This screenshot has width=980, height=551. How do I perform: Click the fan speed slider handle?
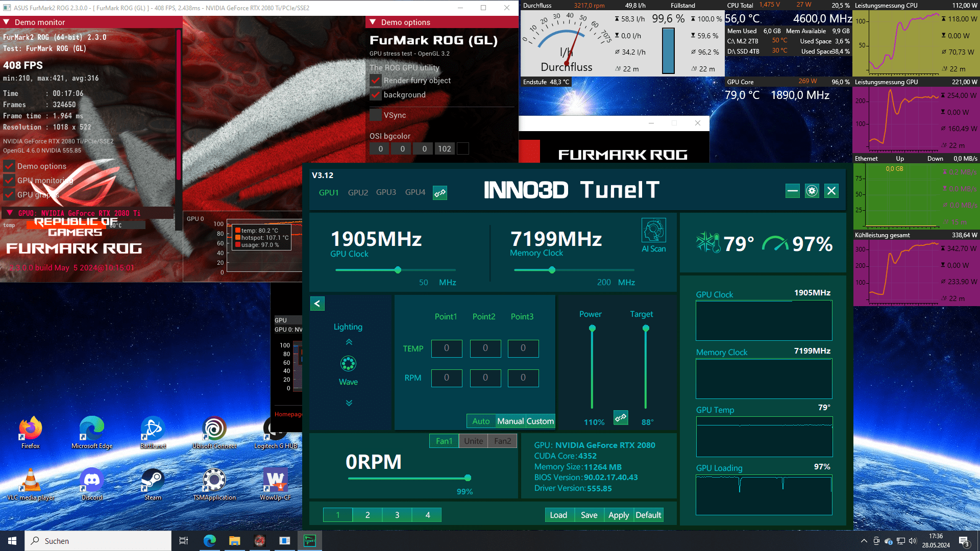[468, 478]
